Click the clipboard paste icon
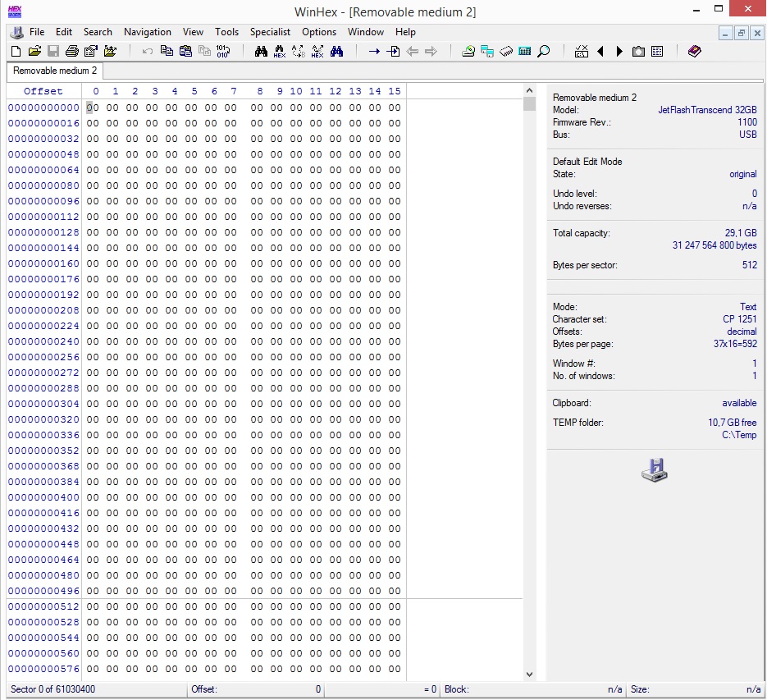This screenshot has height=700, width=767. [x=185, y=52]
